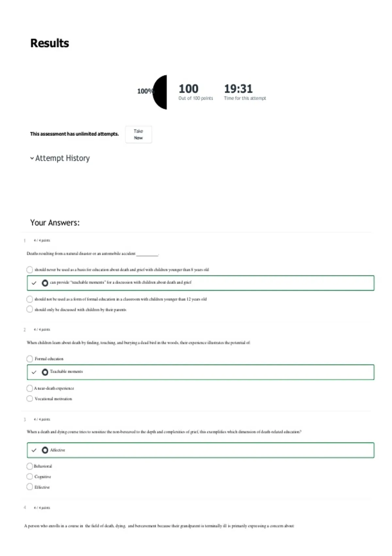Click the Take Now button
Screen dimensions: 392x556
(x=139, y=134)
